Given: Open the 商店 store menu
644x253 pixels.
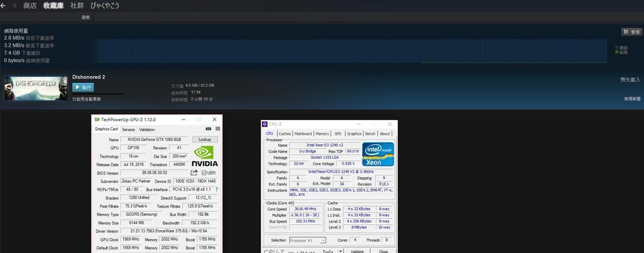Looking at the screenshot, I should point(30,6).
